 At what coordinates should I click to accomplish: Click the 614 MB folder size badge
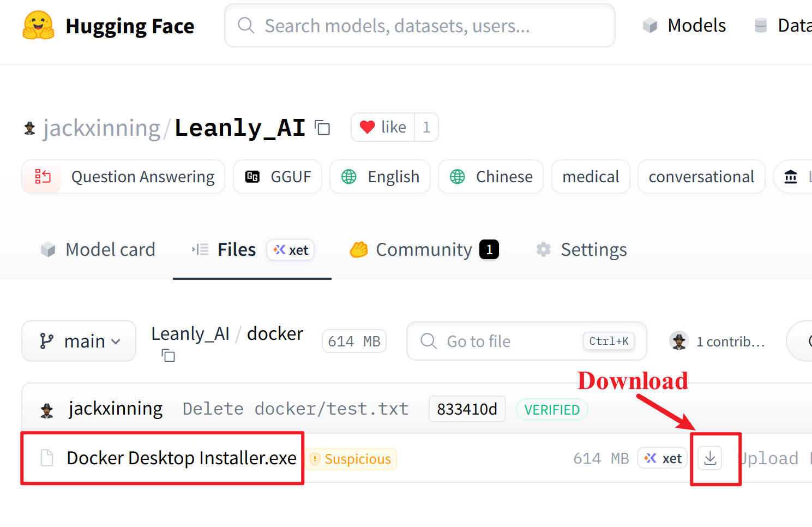click(x=354, y=342)
